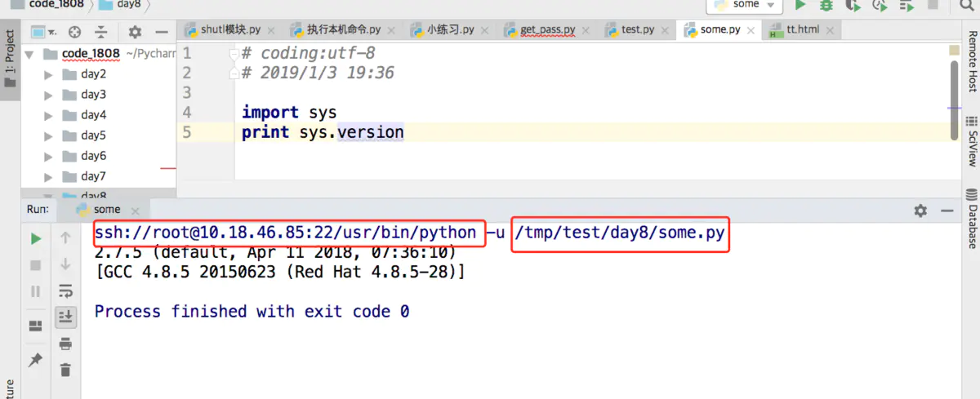Viewport: 980px width, 399px height.
Task: Restore layout icon in Run panel sidebar
Action: coord(35,326)
